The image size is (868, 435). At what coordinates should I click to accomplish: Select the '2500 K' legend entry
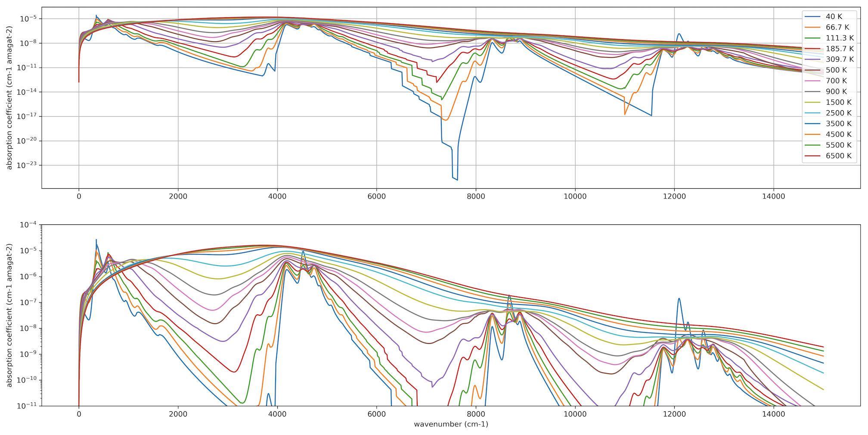[x=838, y=113]
